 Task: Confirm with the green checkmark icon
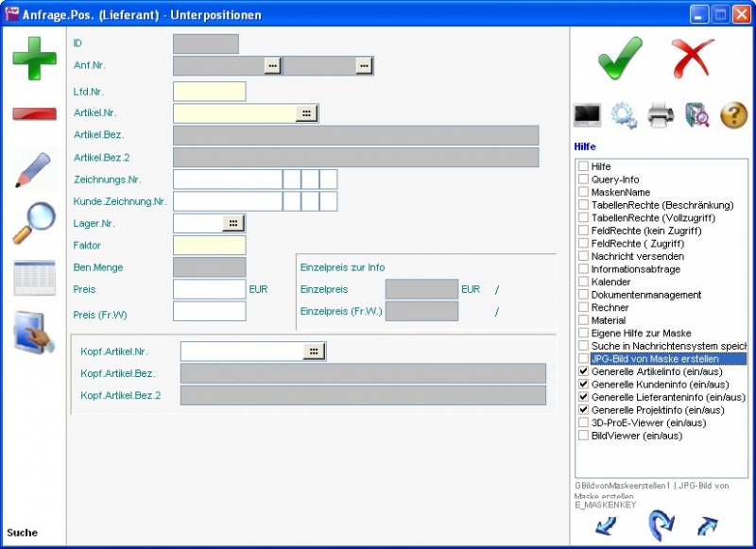(x=620, y=59)
